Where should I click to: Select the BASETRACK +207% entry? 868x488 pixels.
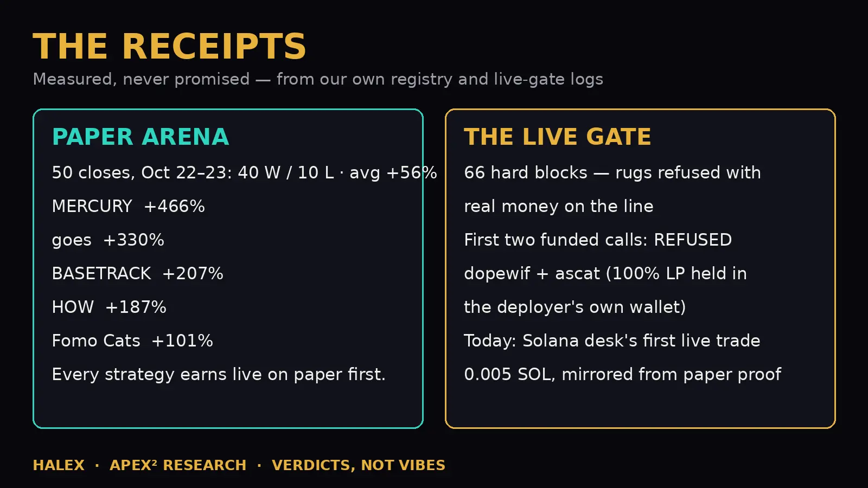tap(137, 273)
